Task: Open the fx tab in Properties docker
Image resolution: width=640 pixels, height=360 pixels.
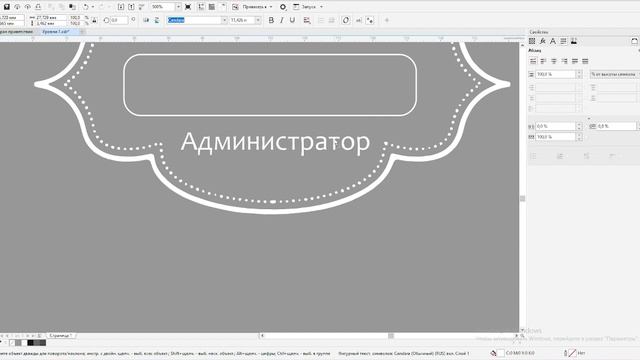Action: (542, 41)
